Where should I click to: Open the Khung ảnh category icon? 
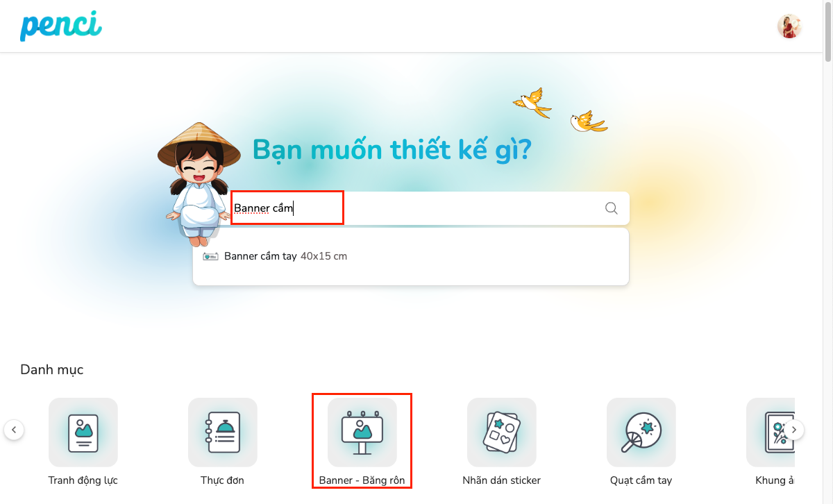tap(771, 432)
